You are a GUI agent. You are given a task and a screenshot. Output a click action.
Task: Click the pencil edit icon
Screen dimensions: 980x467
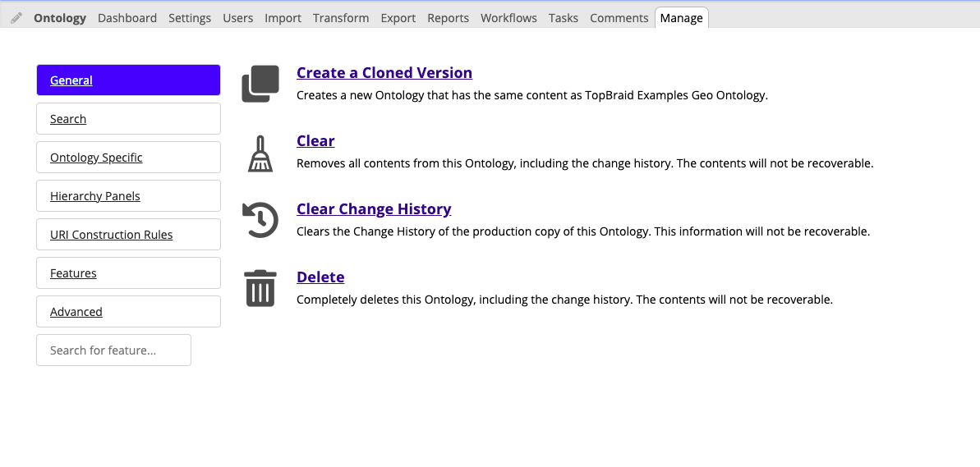[16, 18]
